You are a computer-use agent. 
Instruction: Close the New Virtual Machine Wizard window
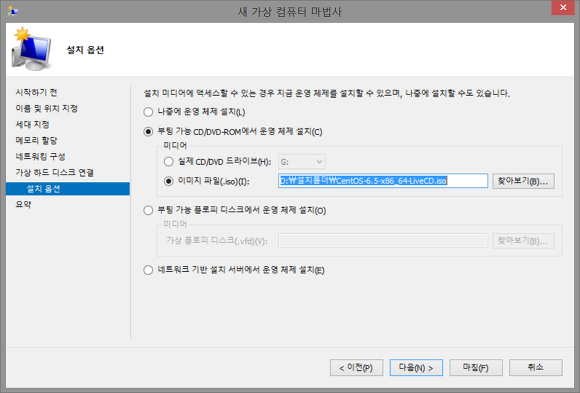tap(563, 8)
